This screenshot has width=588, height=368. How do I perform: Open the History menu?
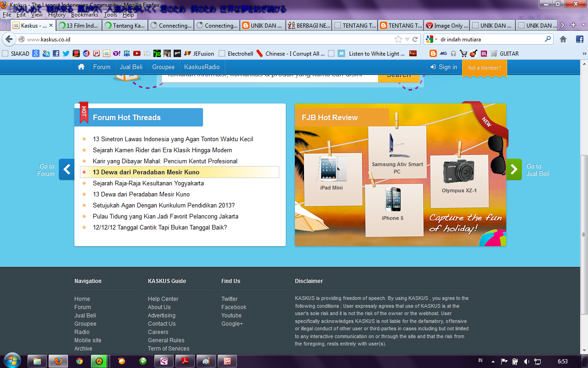click(57, 15)
